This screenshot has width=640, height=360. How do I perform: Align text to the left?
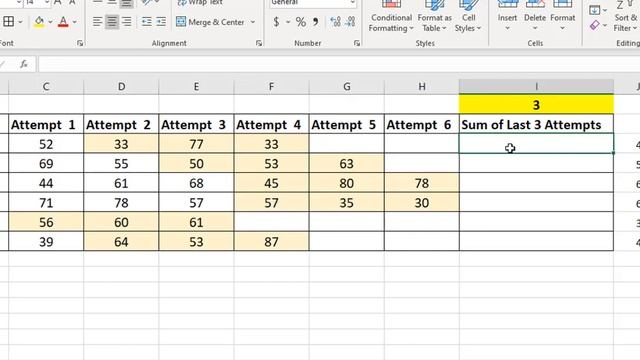[x=97, y=22]
